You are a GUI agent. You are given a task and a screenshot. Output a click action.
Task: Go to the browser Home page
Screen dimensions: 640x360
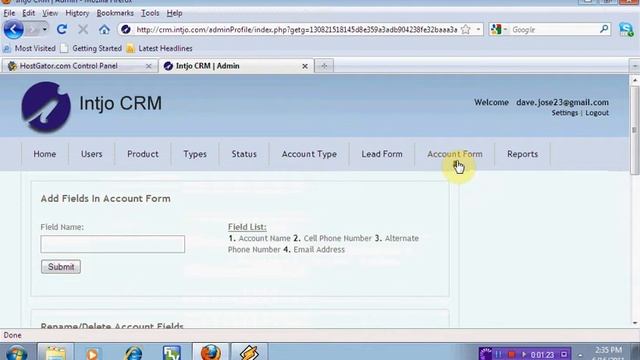(104, 29)
